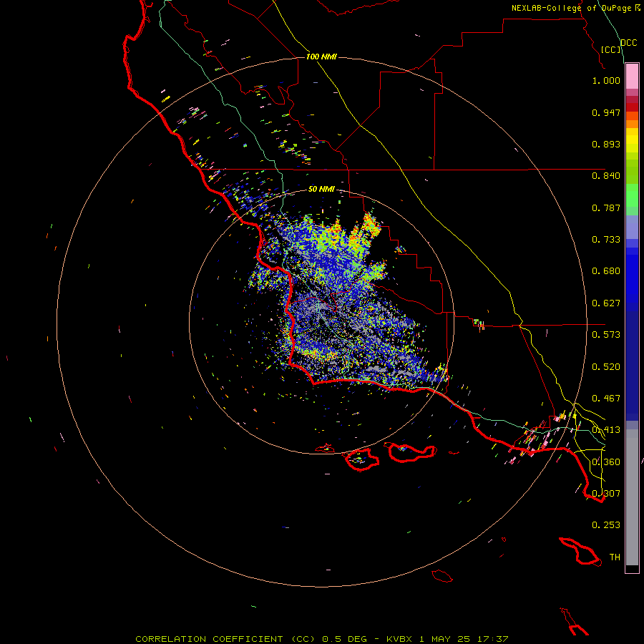644x644 pixels.
Task: Click the 0.253 scale value
Action: [x=606, y=525]
